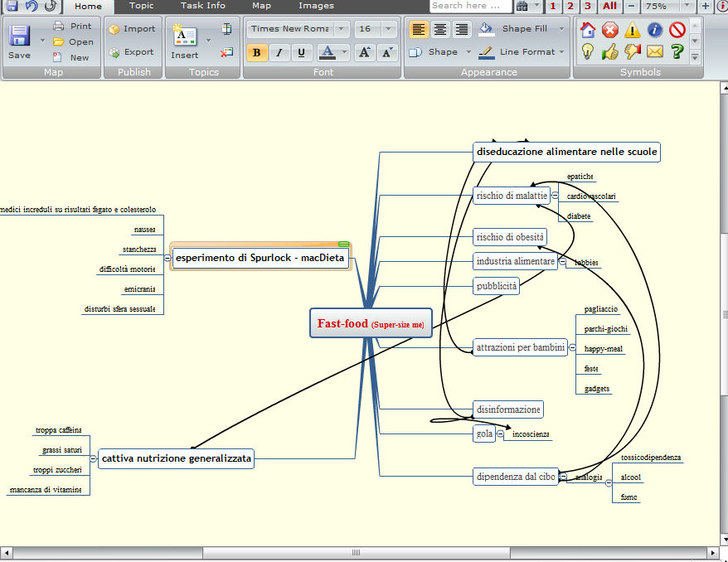Toggle Italic formatting
Screen dimensions: 728x562
click(279, 52)
